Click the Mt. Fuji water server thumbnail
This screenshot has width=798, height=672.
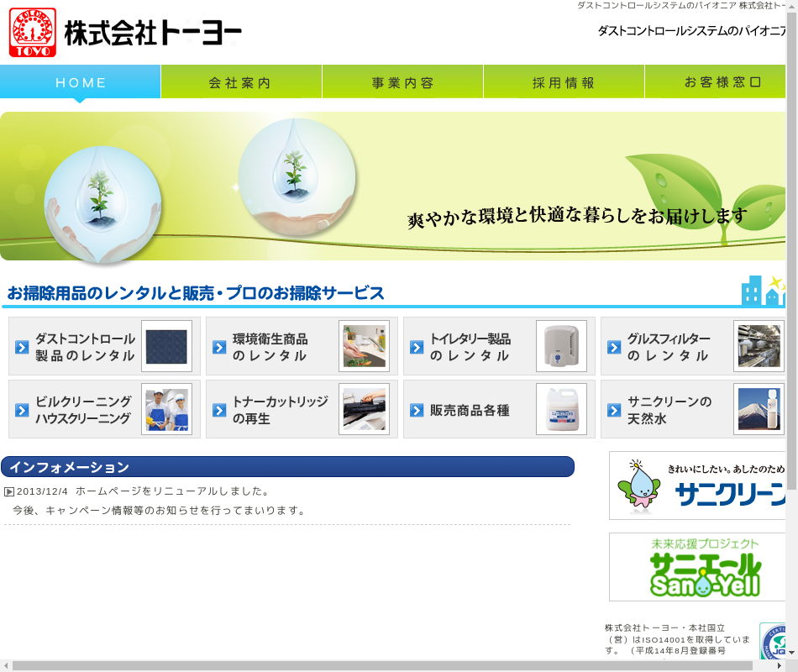click(x=759, y=409)
